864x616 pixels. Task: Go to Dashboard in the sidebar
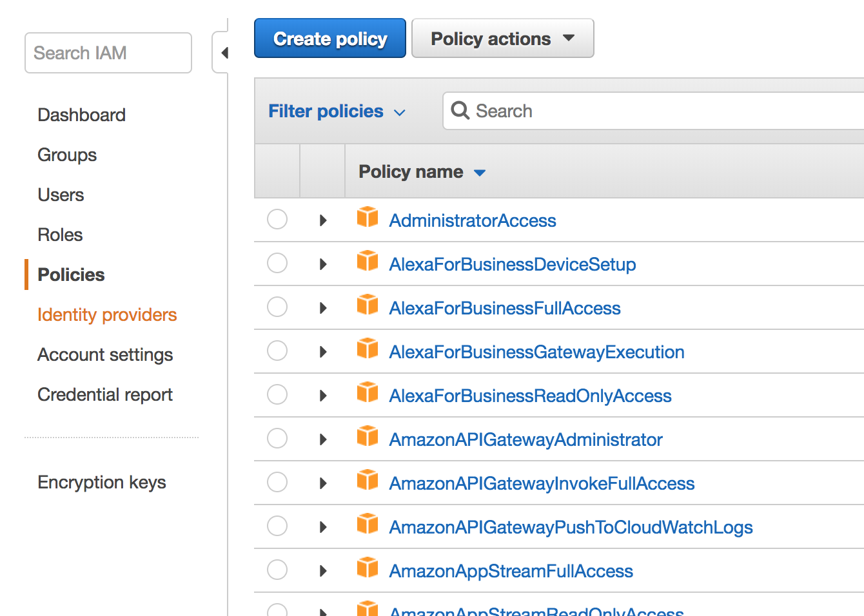click(x=81, y=115)
